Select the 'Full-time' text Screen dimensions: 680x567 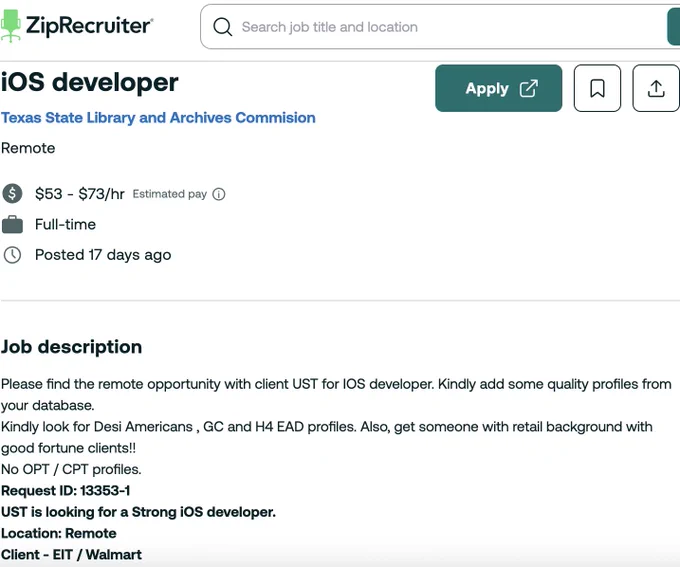click(65, 224)
